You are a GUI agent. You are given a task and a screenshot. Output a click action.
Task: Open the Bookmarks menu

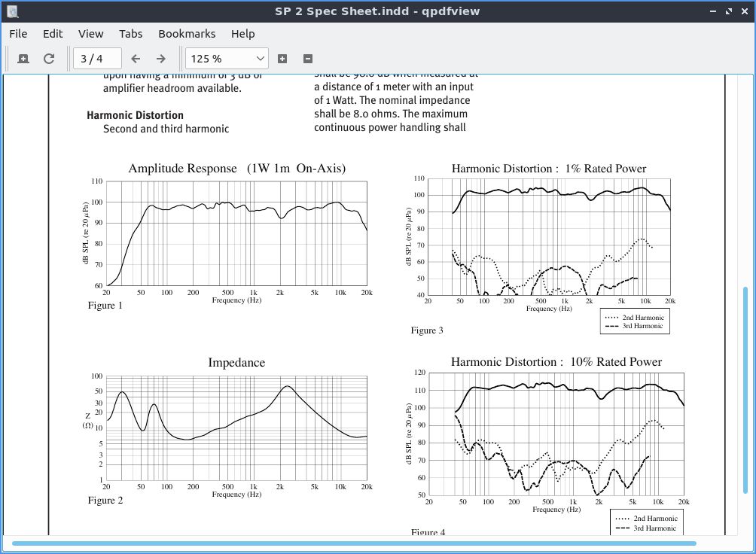[187, 34]
